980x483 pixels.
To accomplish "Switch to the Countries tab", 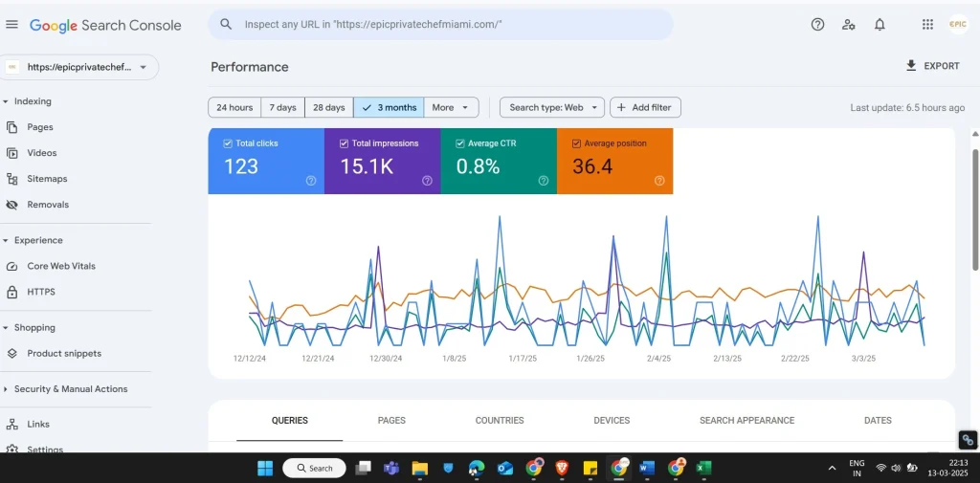I will point(500,421).
